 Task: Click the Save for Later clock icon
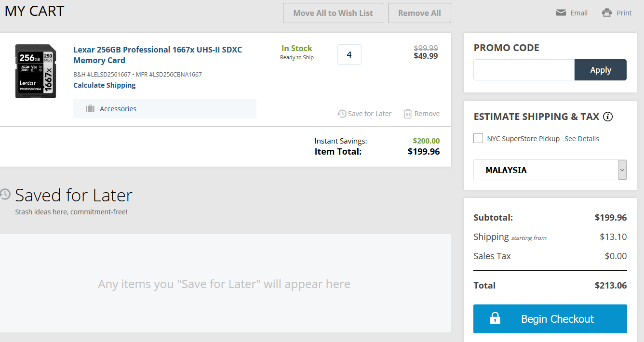342,114
